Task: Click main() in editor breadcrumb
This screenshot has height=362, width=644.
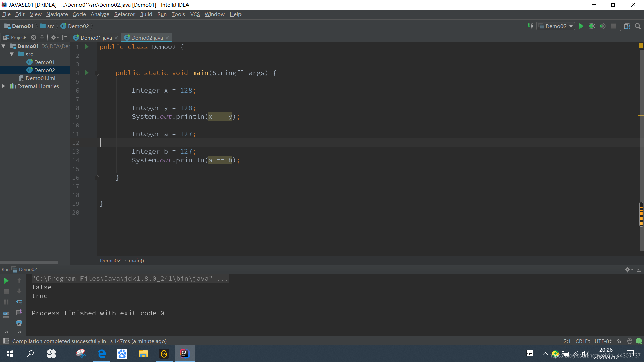Action: tap(136, 260)
